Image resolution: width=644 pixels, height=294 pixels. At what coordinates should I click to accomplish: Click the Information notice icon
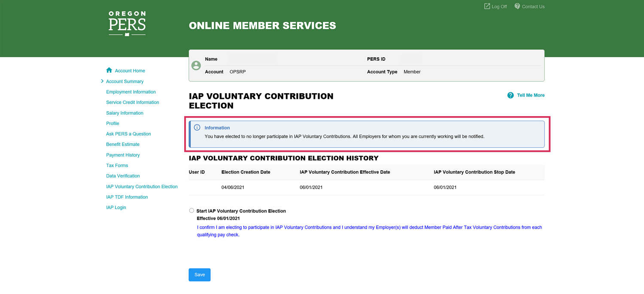click(x=197, y=128)
